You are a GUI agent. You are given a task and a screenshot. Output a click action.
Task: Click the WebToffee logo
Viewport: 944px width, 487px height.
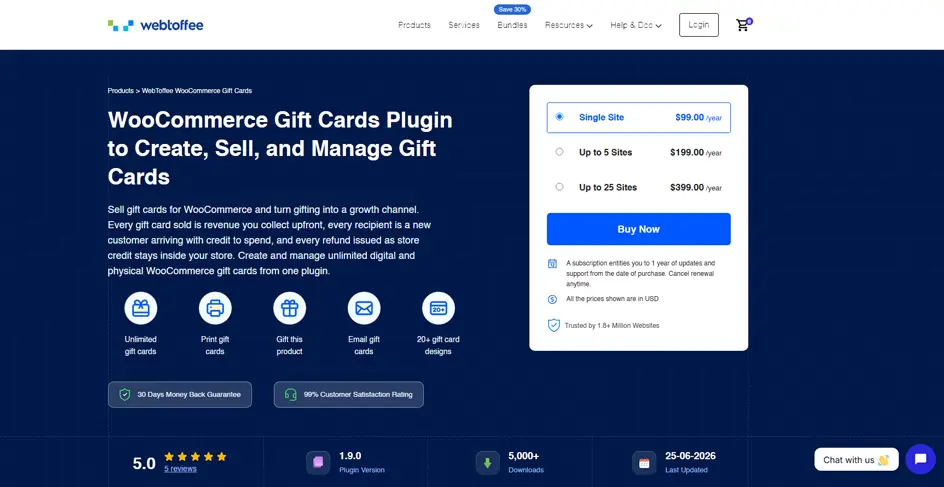[155, 25]
